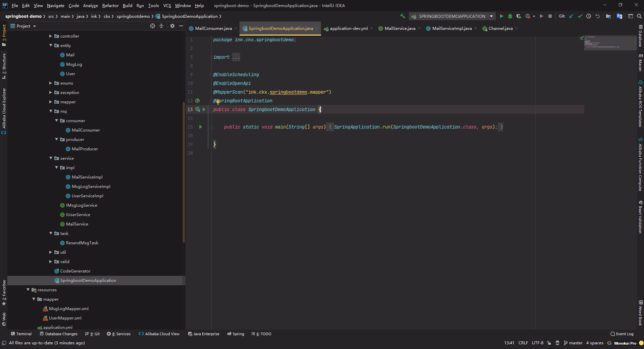The height and width of the screenshot is (349, 644).
Task: Build project with the hammer icon
Action: point(402,16)
